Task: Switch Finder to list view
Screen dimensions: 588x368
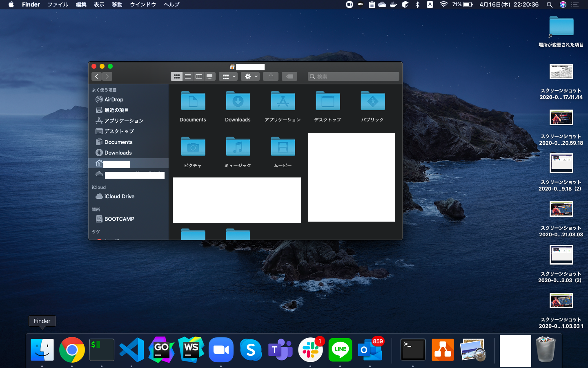Action: 188,76
